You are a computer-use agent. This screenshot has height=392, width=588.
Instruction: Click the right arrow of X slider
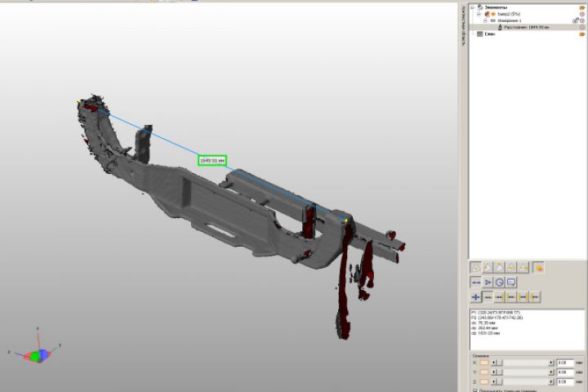coord(551,363)
